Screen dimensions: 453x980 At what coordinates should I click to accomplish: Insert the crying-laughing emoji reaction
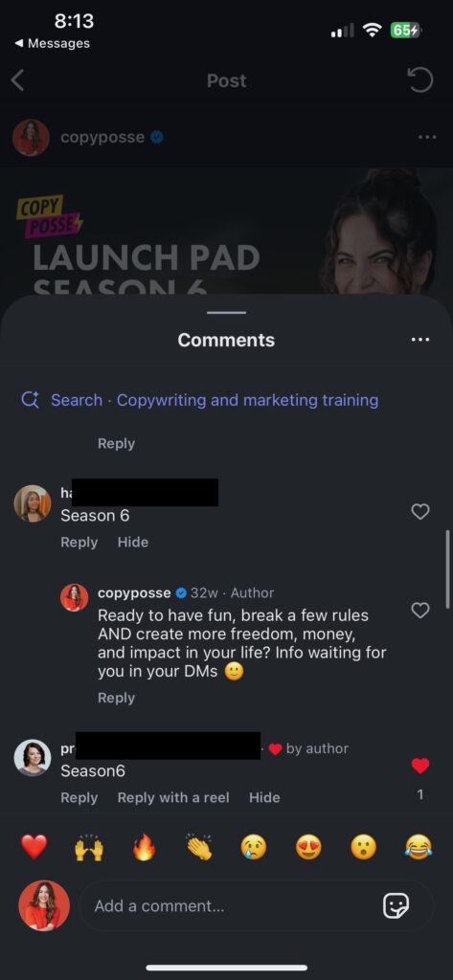tap(418, 848)
